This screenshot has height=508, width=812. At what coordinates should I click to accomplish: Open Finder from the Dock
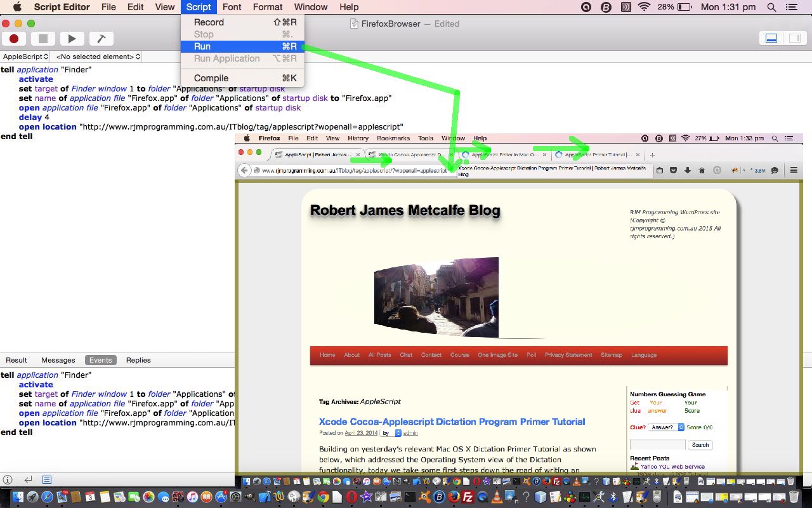[18, 497]
